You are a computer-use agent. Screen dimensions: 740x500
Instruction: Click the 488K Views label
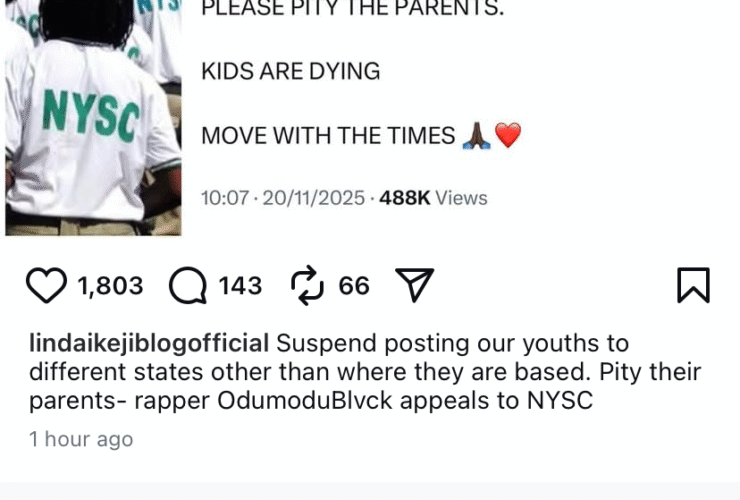(433, 198)
